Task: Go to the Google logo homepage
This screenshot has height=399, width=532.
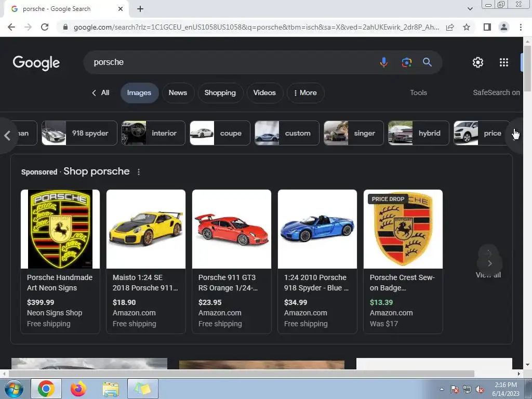Action: coord(36,63)
